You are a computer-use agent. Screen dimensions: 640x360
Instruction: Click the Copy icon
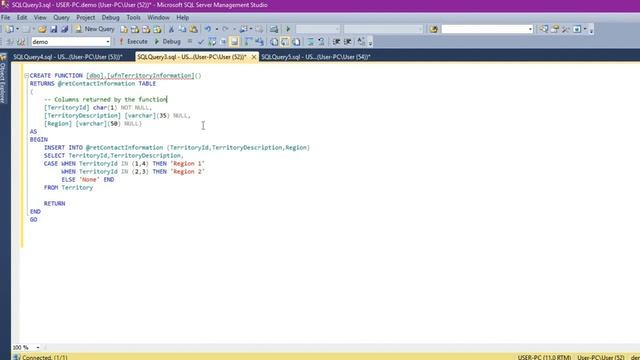pos(182,29)
